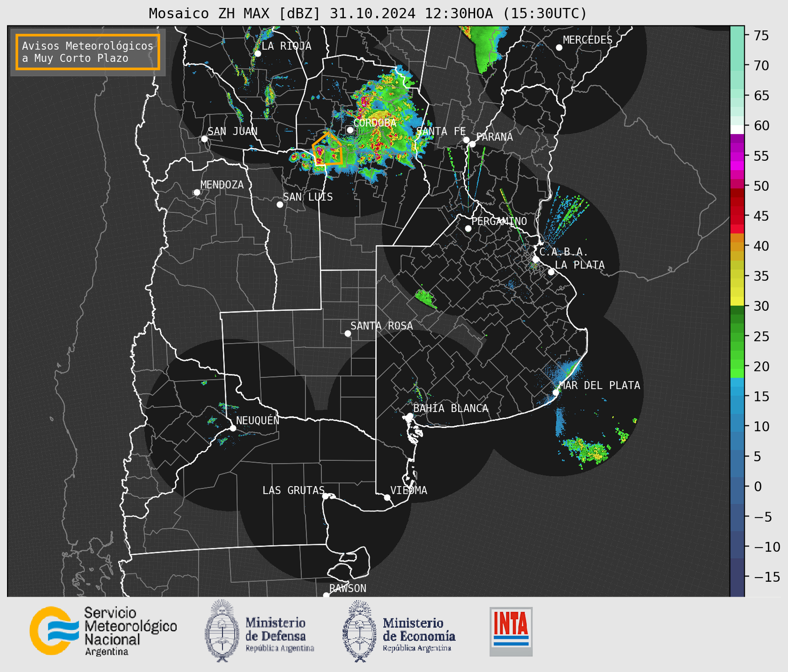The width and height of the screenshot is (788, 672).
Task: Click the magenta 55 dBZ color band
Action: (737, 156)
